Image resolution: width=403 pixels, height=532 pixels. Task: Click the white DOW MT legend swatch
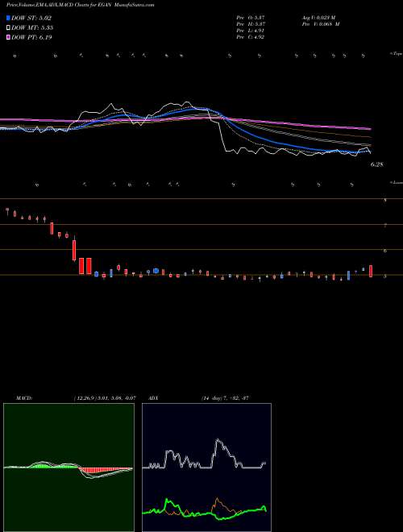click(8, 28)
